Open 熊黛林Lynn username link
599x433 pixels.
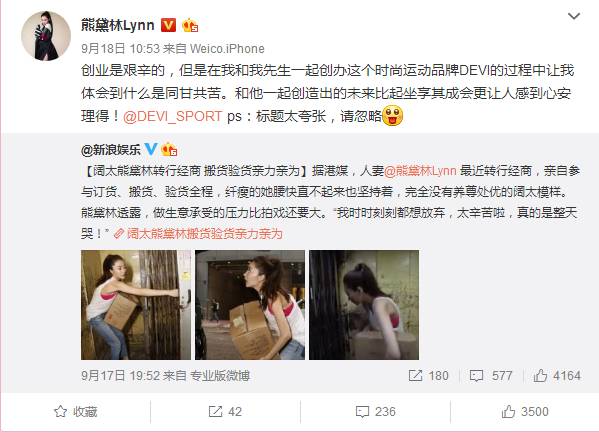pos(118,25)
